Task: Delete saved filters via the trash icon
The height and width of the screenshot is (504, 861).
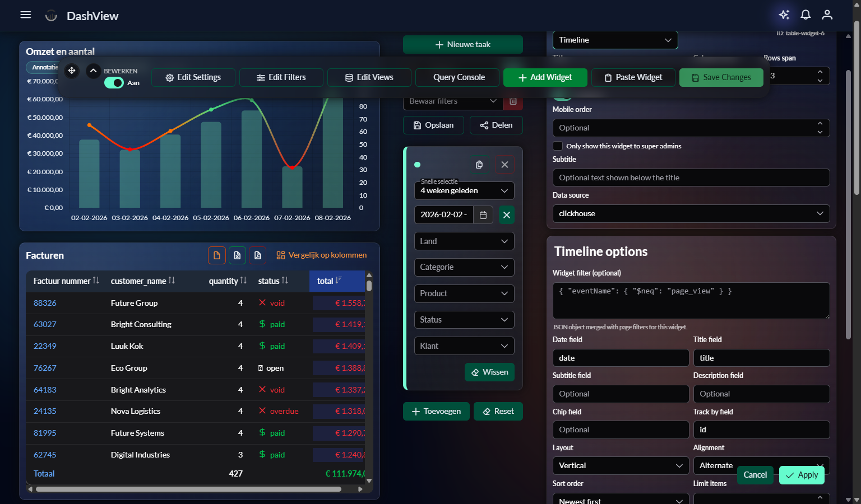Action: [513, 101]
